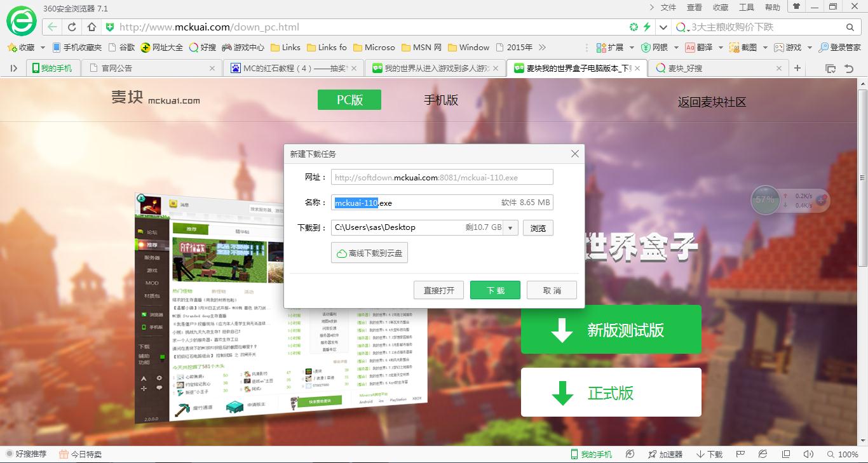The height and width of the screenshot is (463, 868).
Task: Click the browser skin shirt icon
Action: click(x=796, y=6)
